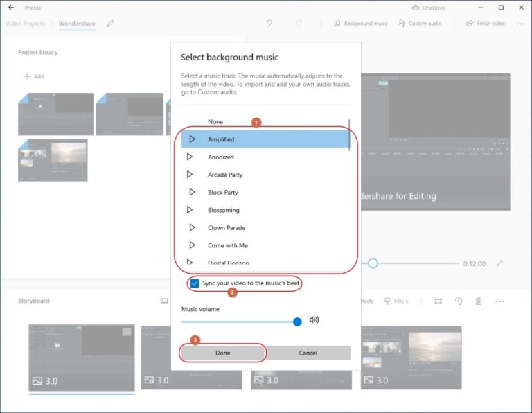Select the Come with Me track name

pyautogui.click(x=228, y=245)
